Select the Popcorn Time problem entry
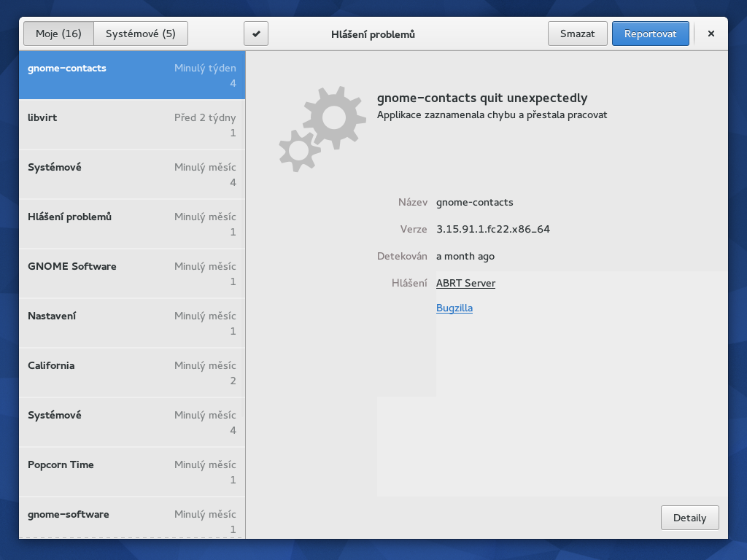The image size is (747, 560). (132, 472)
